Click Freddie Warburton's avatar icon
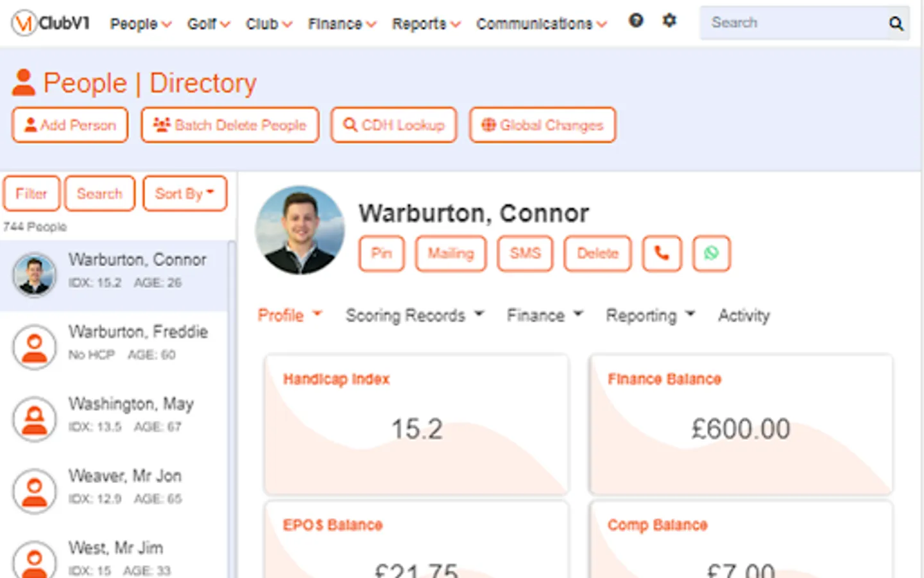924x578 pixels. [x=35, y=347]
